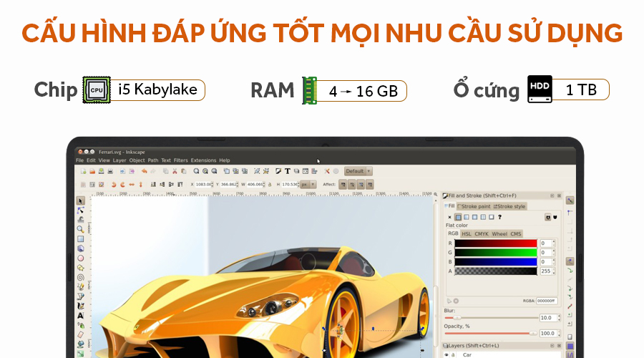
Task: Select the Star polygon tool
Action: (x=80, y=268)
